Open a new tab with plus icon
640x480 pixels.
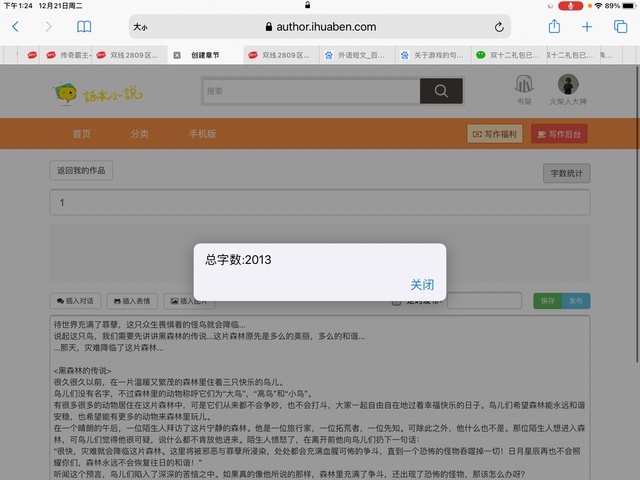pos(587,27)
